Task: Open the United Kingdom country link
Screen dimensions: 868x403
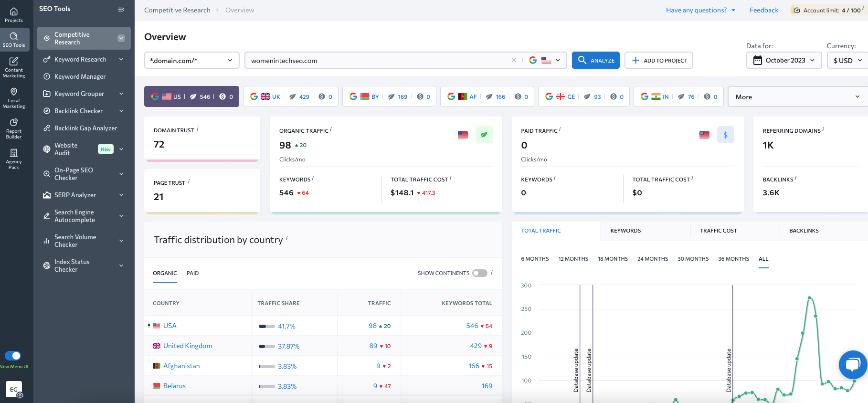Action: pos(188,346)
